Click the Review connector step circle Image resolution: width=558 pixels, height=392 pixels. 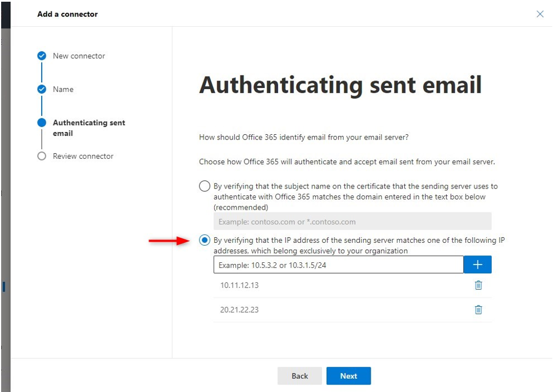point(42,156)
